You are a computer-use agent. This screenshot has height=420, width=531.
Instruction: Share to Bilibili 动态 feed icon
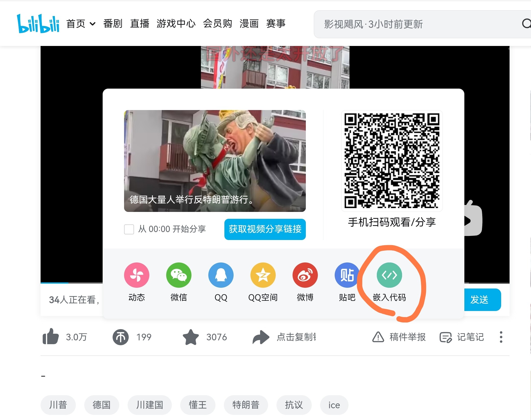click(137, 275)
